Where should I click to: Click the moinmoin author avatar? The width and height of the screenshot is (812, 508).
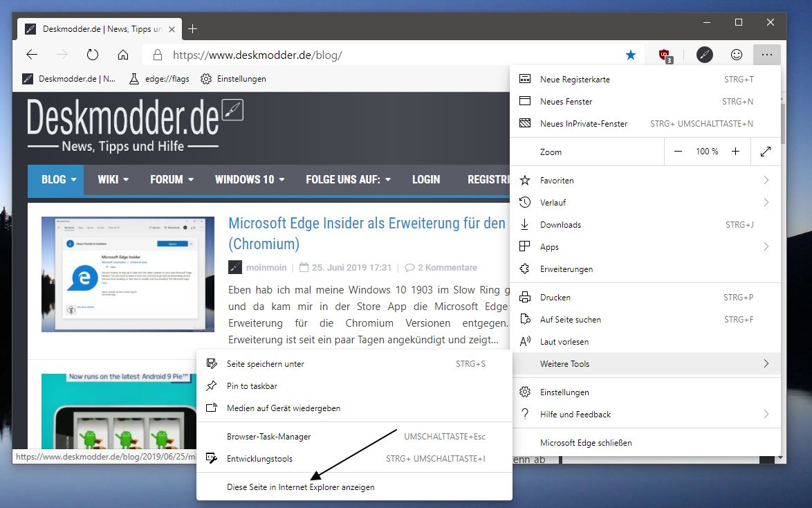235,267
